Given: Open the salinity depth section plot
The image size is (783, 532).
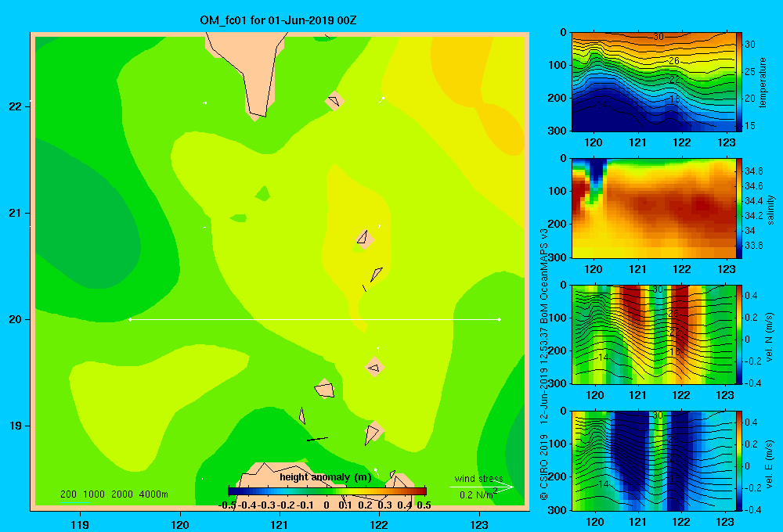Looking at the screenshot, I should click(x=654, y=208).
